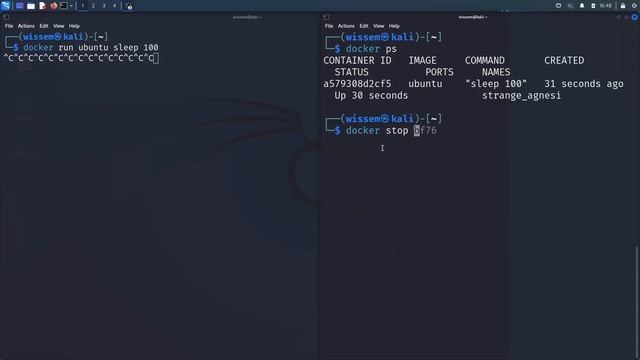Viewport: 640px width, 360px height.
Task: Open Help menu in right terminal
Action: tap(394, 26)
